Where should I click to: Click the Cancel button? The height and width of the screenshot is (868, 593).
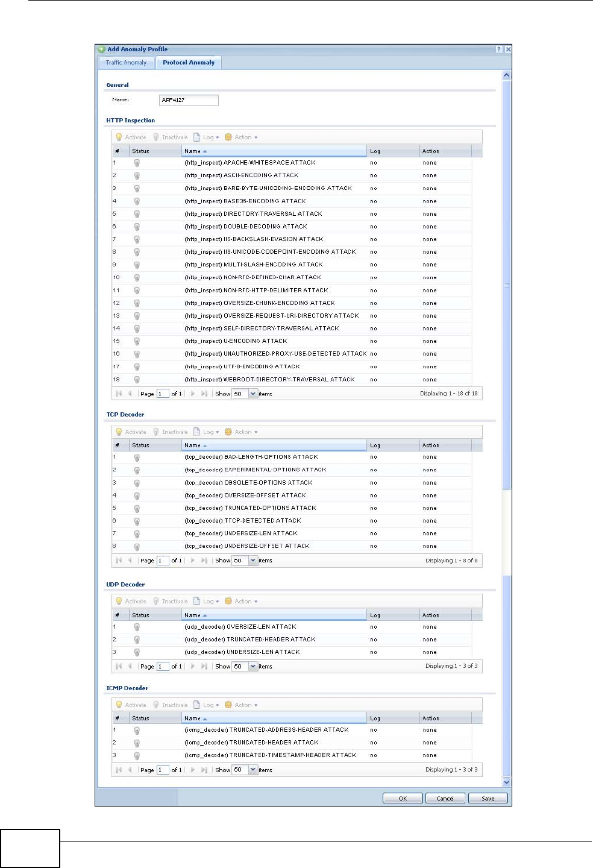(x=445, y=798)
